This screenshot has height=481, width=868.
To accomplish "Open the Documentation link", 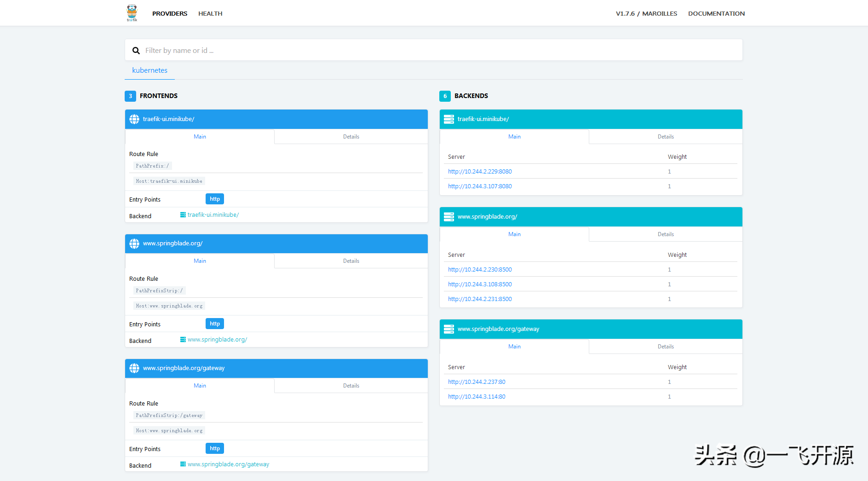I will click(x=716, y=13).
